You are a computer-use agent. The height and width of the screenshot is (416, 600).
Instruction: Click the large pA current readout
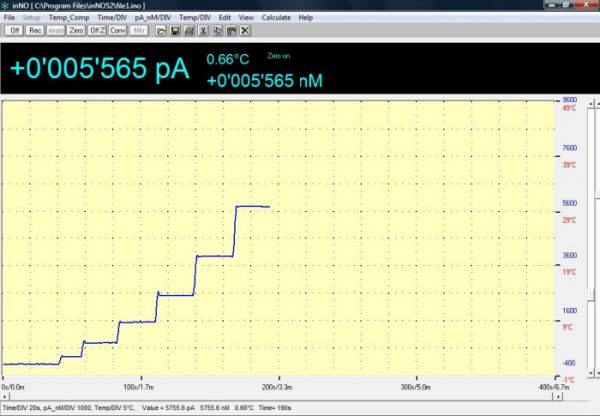[99, 69]
